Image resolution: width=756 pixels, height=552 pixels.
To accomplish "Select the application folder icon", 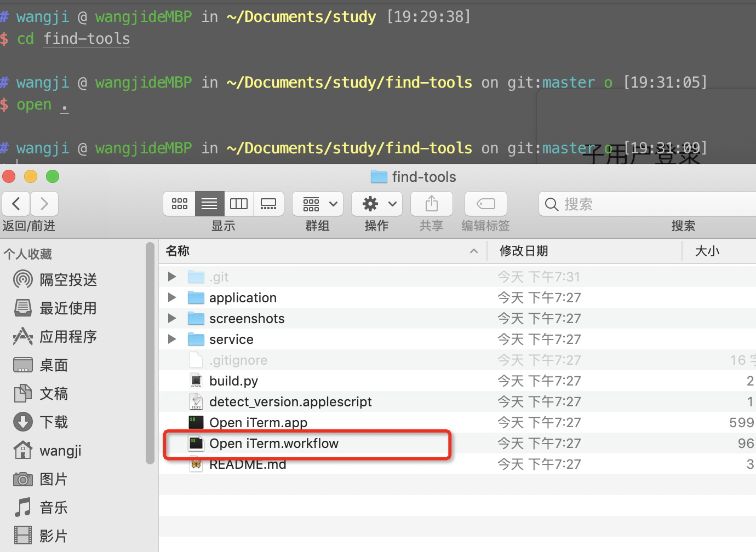I will click(196, 297).
